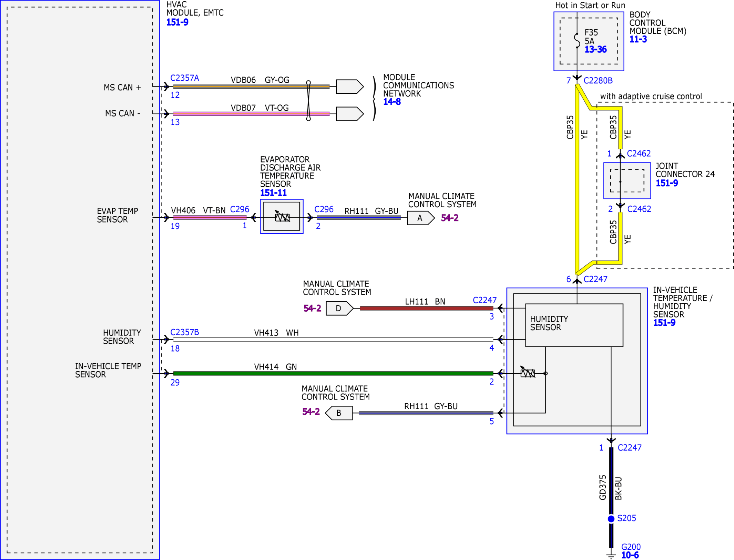Click the VH413 WH wire label
Image resolution: width=734 pixels, height=560 pixels.
[x=276, y=333]
